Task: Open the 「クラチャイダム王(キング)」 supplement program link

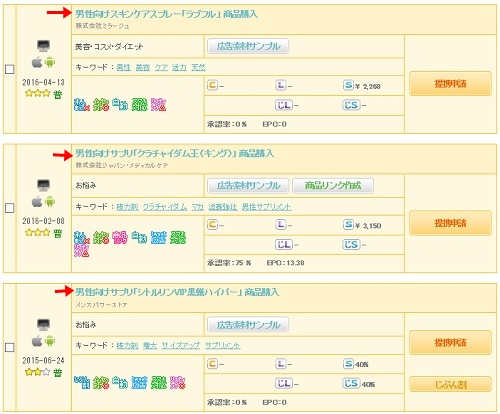Action: click(x=174, y=153)
